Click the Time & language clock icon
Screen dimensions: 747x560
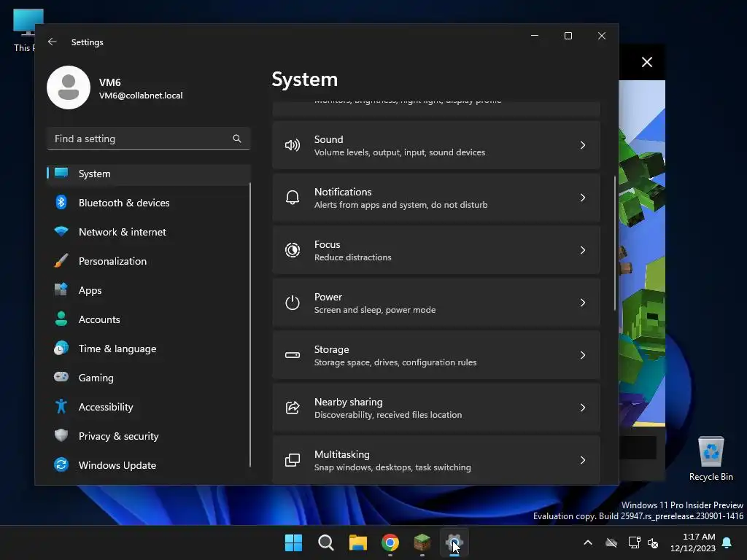point(61,348)
